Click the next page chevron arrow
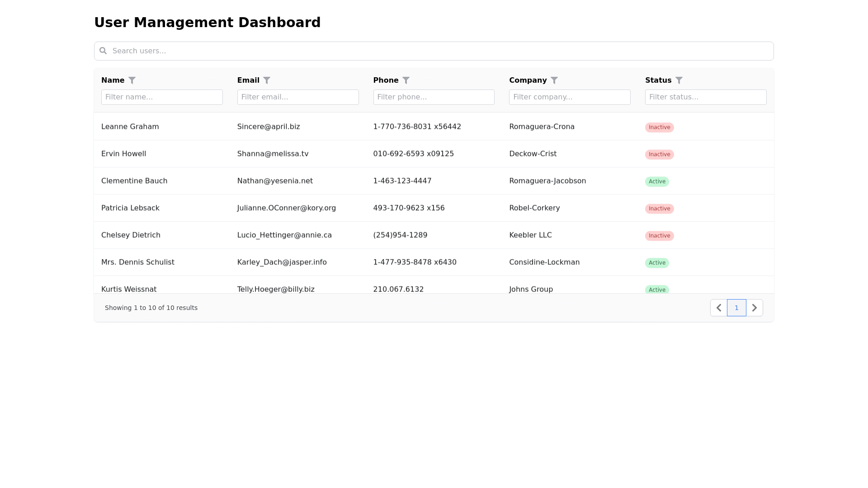 click(755, 308)
